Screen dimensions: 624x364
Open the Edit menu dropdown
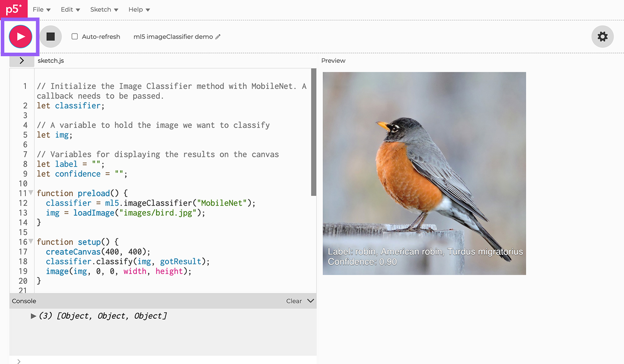(x=67, y=9)
